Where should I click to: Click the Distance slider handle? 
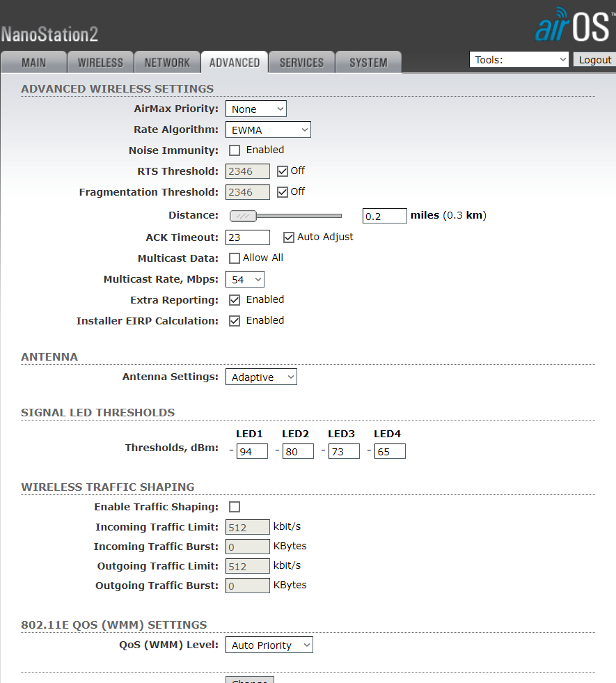244,216
